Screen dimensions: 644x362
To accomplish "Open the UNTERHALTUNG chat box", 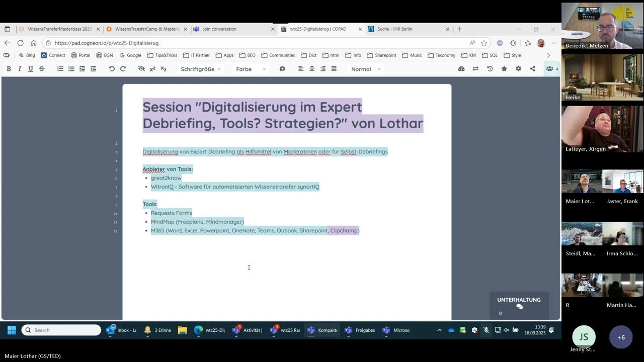I will [x=519, y=305].
